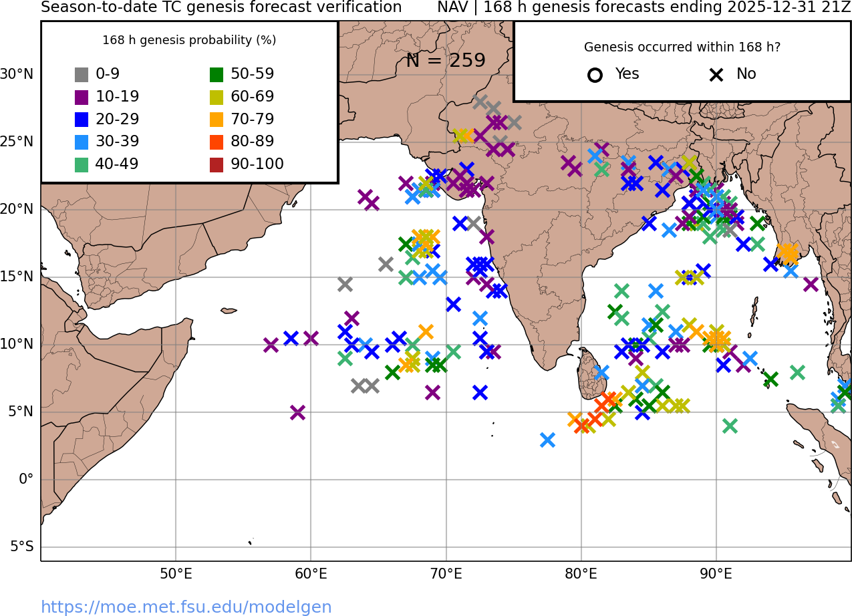The width and height of the screenshot is (852, 616).
Task: Click the gray 0-9 legend swatch
Action: click(82, 75)
